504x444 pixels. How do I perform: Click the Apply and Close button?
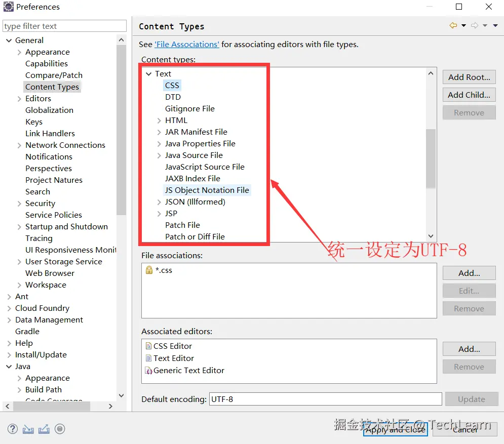point(396,429)
